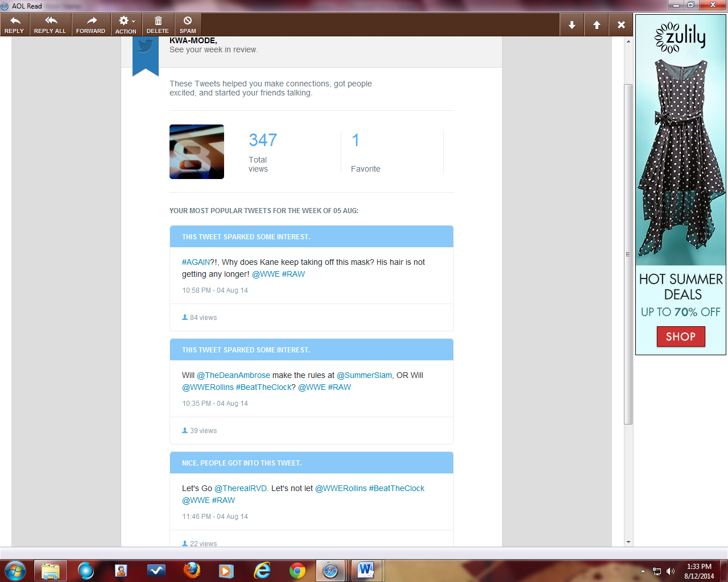This screenshot has width=728, height=582.
Task: Click the message scrollbar thumb
Action: pos(628,254)
